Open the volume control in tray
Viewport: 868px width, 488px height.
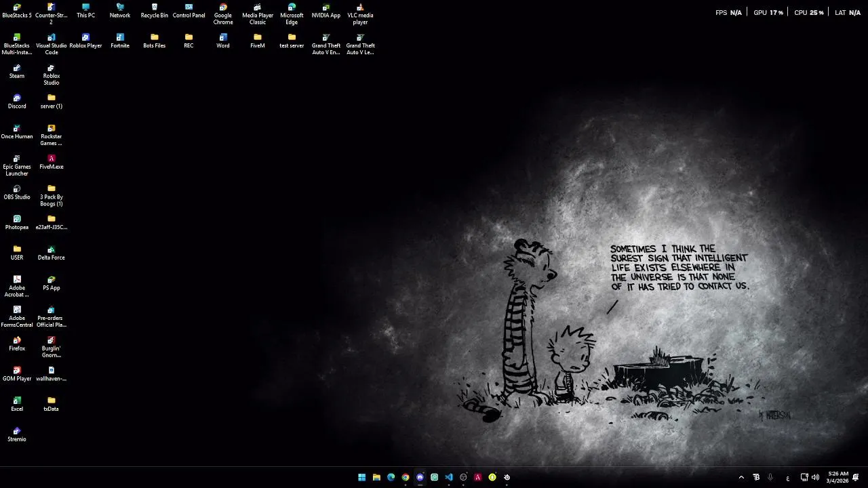[815, 478]
